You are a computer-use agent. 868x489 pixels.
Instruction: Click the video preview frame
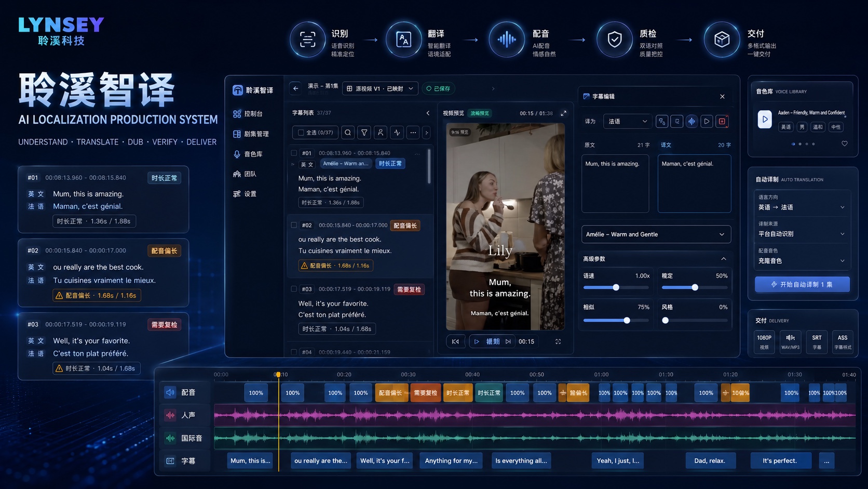tap(505, 227)
